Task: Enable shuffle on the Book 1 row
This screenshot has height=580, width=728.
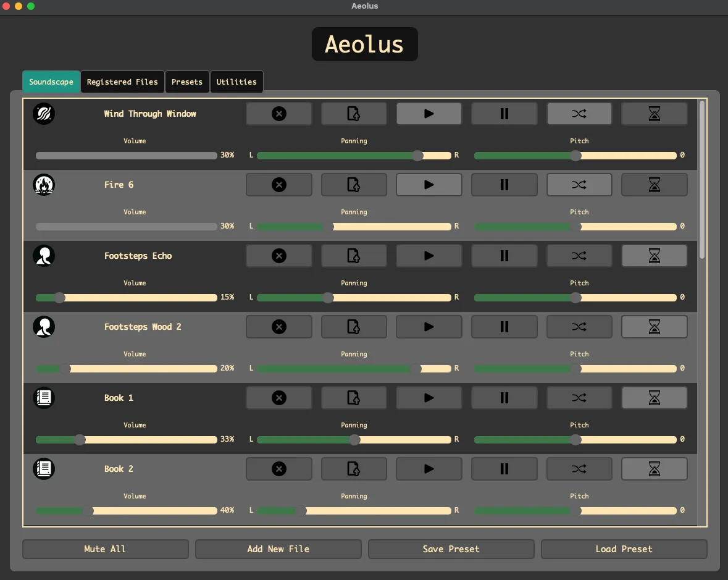Action: tap(579, 398)
